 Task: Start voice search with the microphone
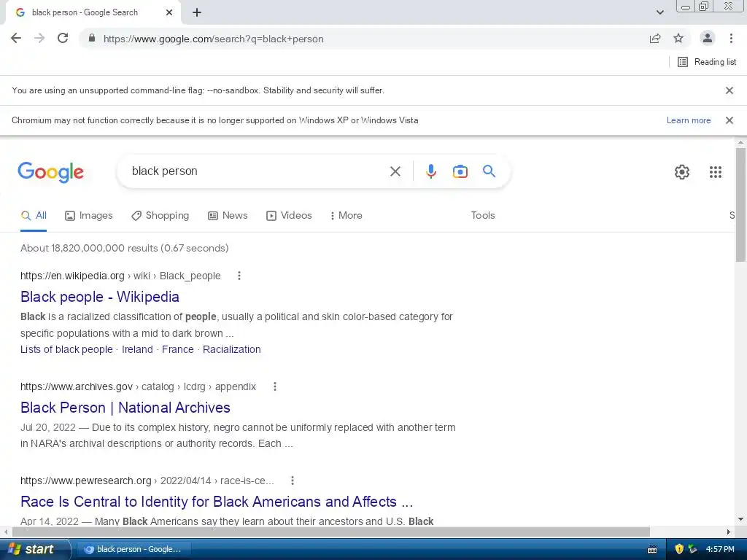pyautogui.click(x=430, y=171)
